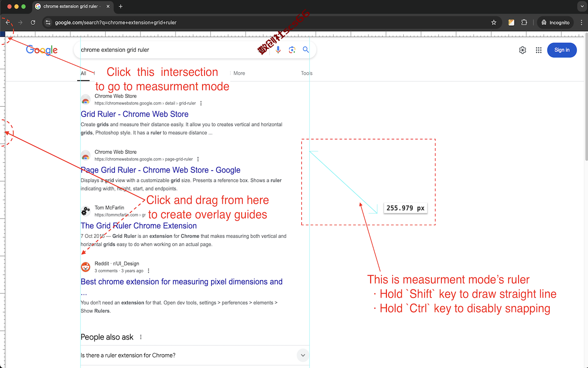588x368 pixels.
Task: Click the Tom McFarlin gear favicon
Action: pos(85,211)
